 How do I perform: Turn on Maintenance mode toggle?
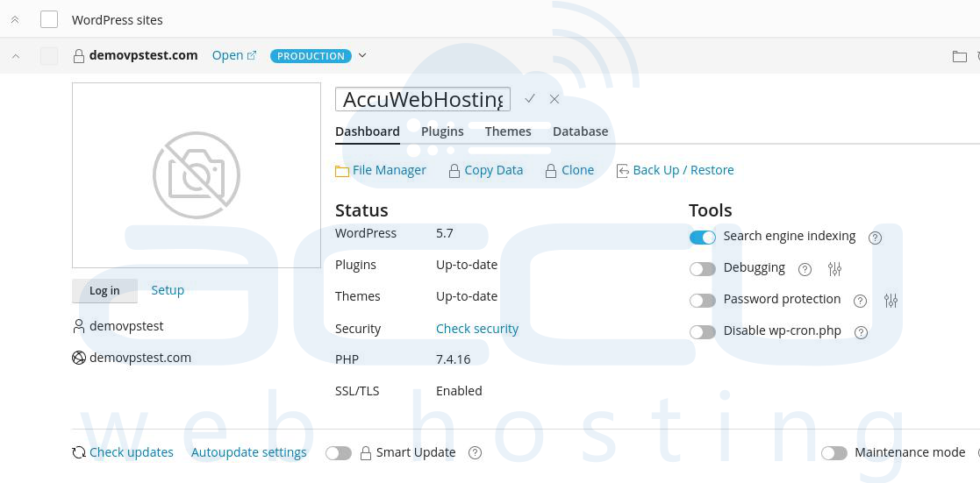[x=834, y=453]
